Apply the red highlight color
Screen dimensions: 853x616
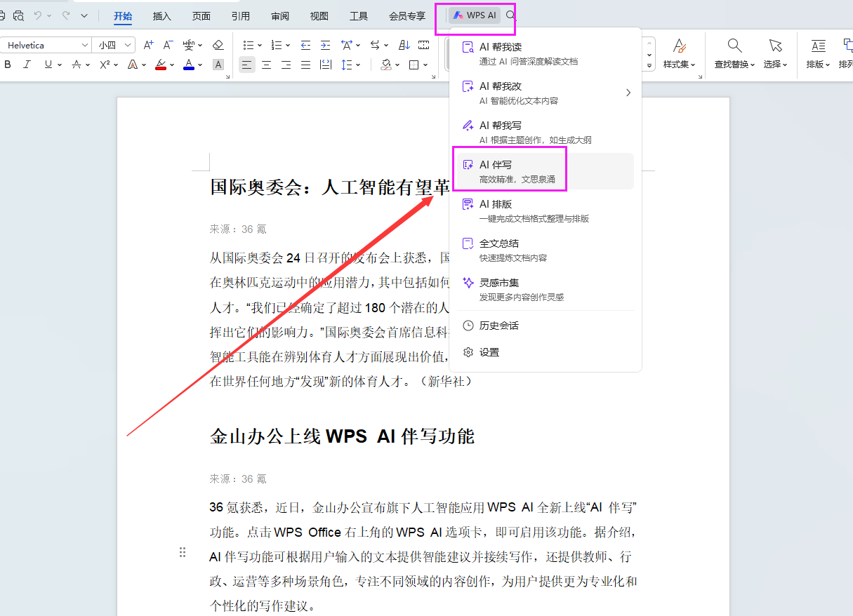click(x=161, y=65)
